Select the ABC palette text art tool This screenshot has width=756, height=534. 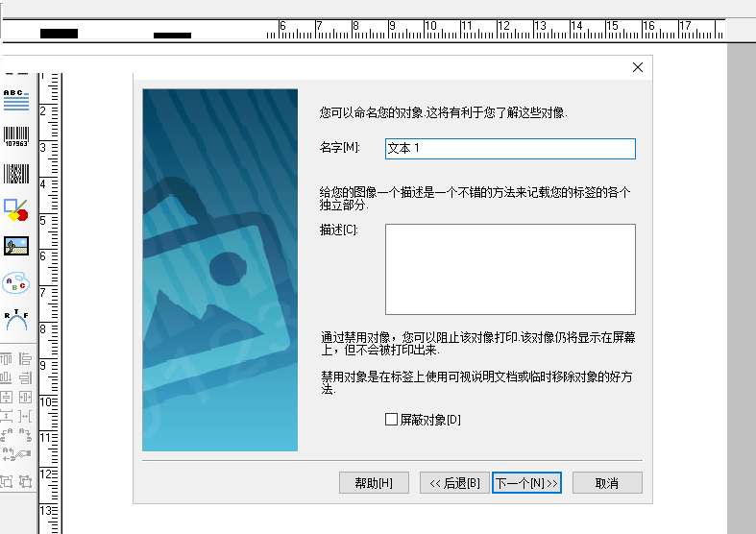[16, 283]
